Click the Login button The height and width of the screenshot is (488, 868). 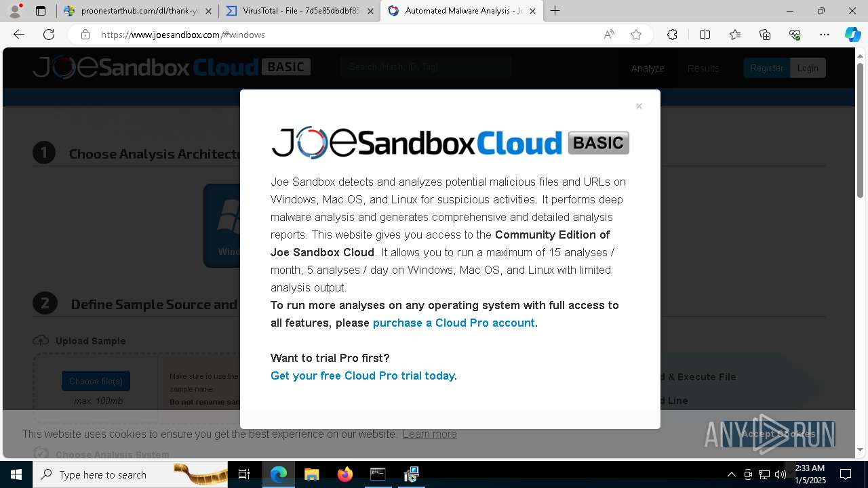(x=808, y=68)
